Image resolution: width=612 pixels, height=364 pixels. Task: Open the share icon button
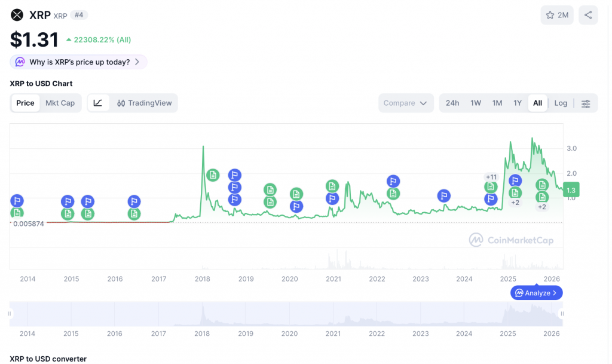click(588, 15)
